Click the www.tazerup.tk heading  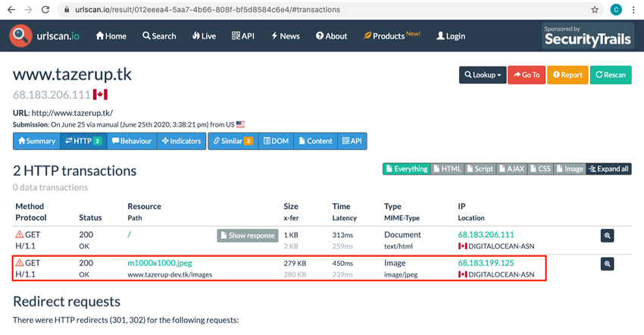tap(72, 74)
